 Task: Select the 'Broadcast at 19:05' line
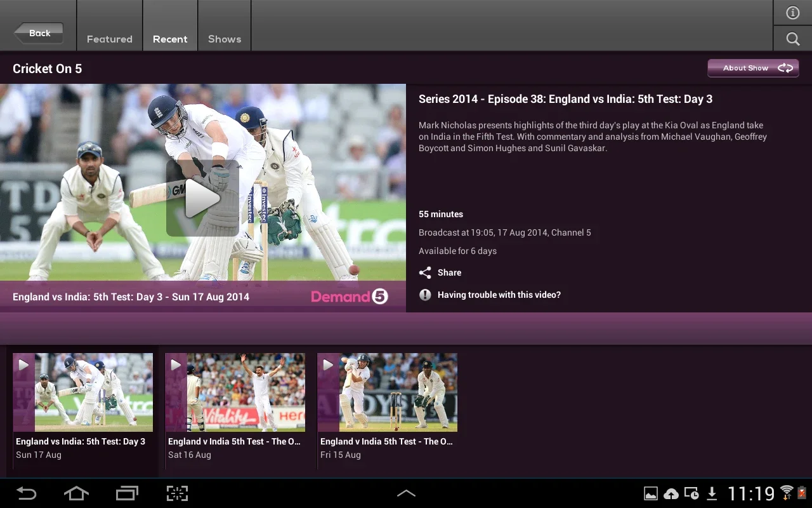505,232
